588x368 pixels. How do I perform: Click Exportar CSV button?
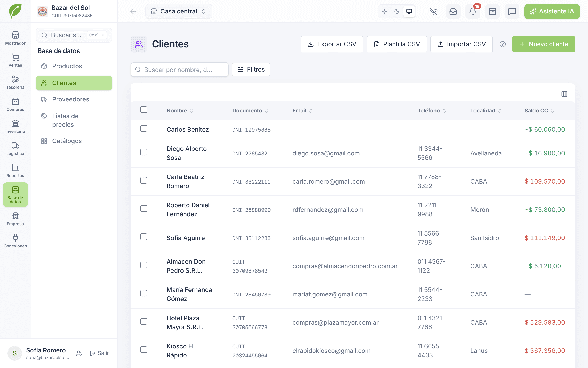click(x=332, y=44)
